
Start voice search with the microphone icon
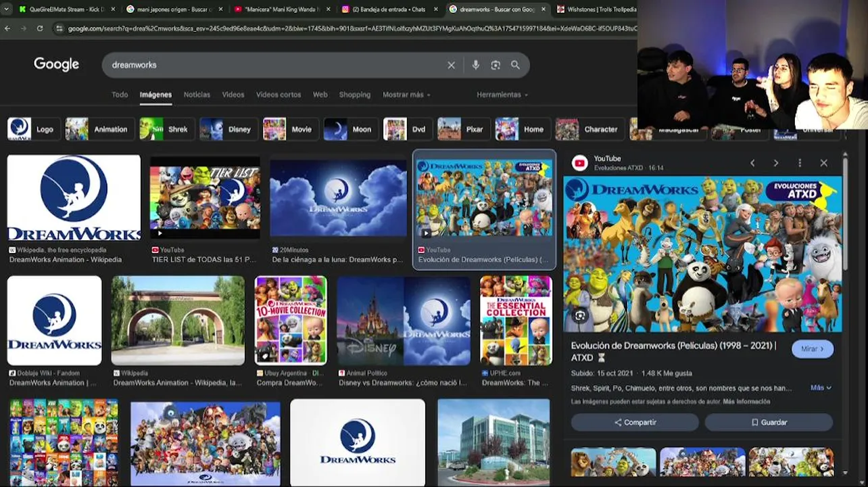click(475, 65)
